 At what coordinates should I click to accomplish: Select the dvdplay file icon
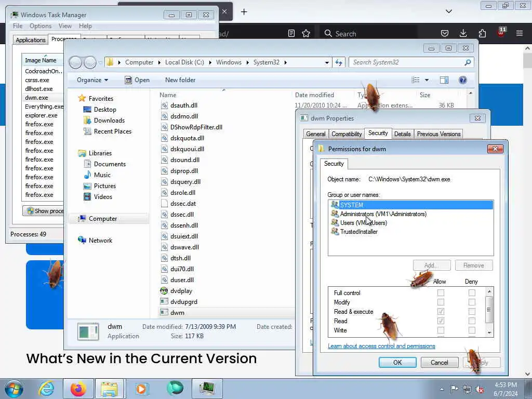[x=164, y=291]
